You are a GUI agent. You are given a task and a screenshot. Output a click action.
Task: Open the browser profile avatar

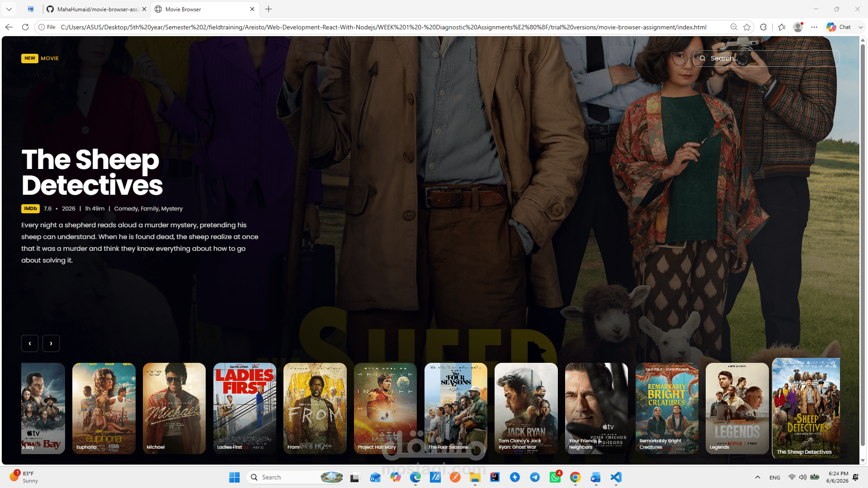798,27
